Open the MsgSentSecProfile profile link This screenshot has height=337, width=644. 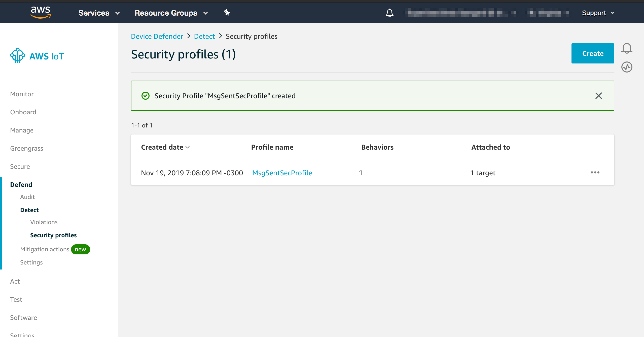(282, 173)
